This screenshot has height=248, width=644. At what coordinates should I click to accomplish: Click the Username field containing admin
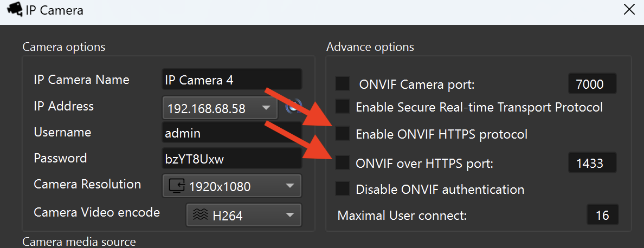(x=231, y=133)
